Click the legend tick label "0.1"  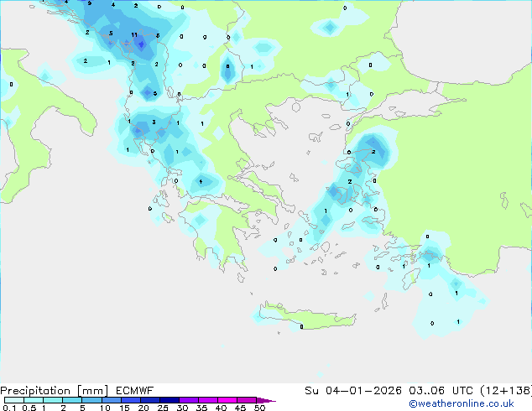click(9, 408)
